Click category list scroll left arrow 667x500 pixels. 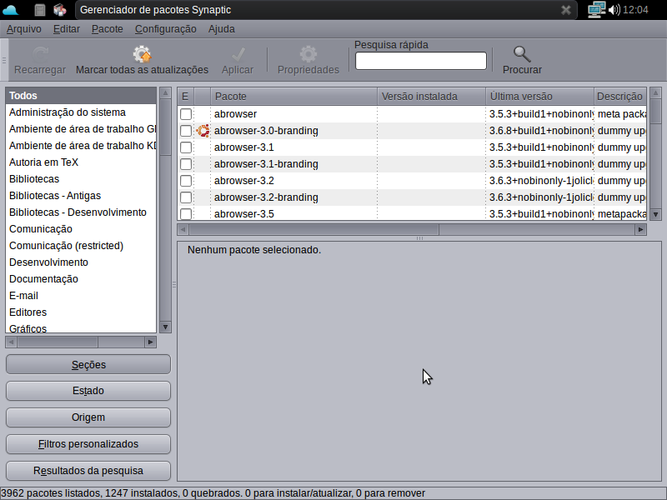coord(11,342)
